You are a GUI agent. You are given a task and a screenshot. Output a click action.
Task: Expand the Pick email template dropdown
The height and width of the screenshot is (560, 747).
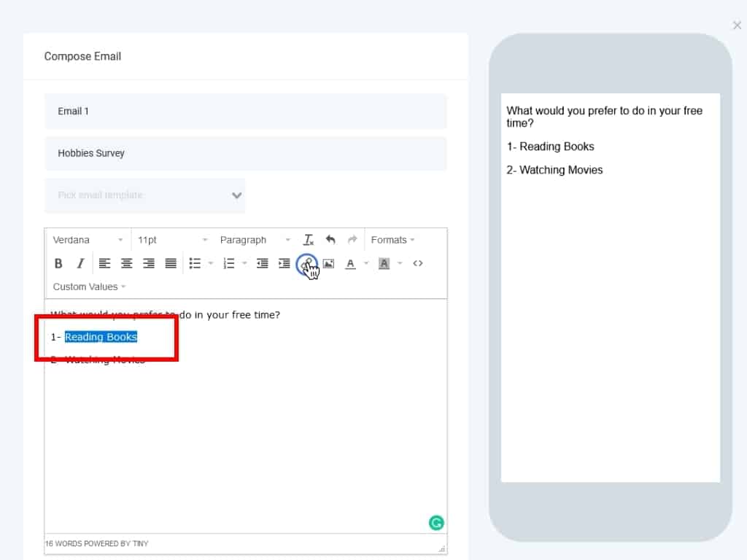[145, 195]
